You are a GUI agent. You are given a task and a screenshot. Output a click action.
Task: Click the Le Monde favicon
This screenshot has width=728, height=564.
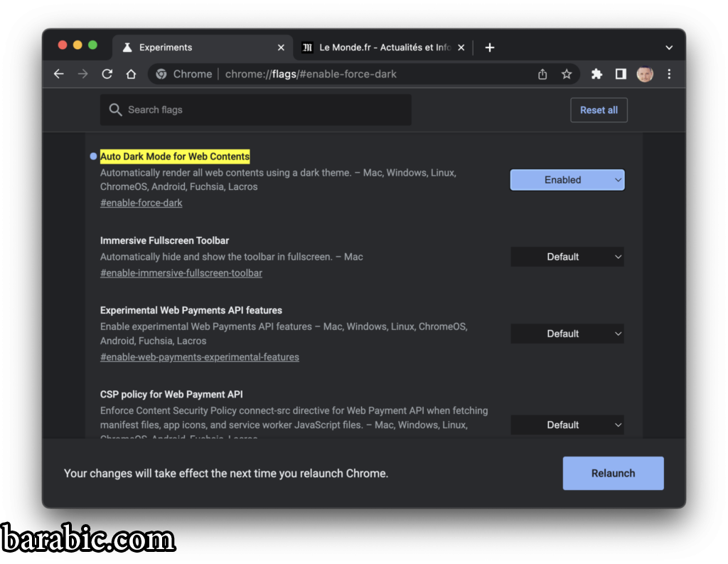[x=307, y=48]
